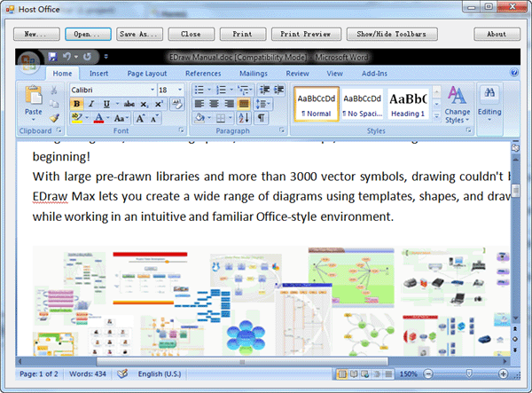
Task: Open the Mailings ribbon tab
Action: click(x=254, y=74)
